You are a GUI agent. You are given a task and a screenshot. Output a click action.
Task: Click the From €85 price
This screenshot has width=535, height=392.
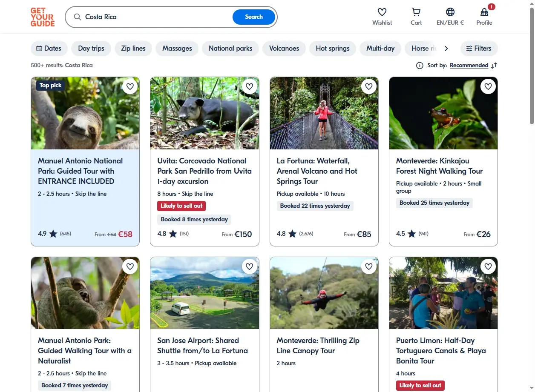(x=357, y=234)
